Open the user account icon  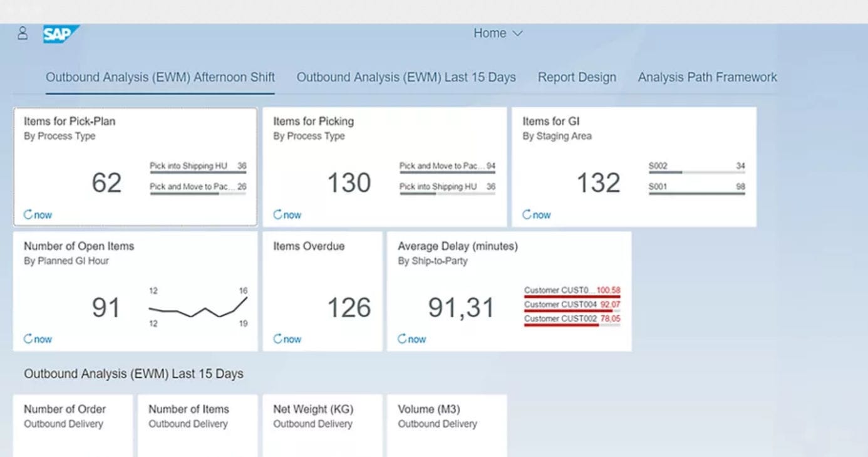tap(23, 33)
